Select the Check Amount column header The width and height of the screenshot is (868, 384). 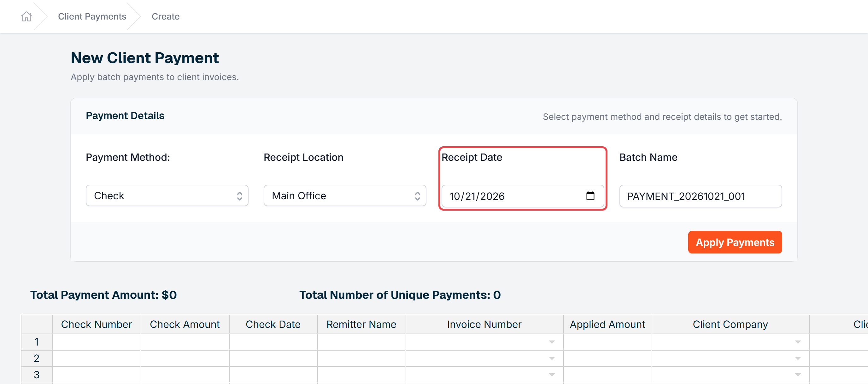185,324
